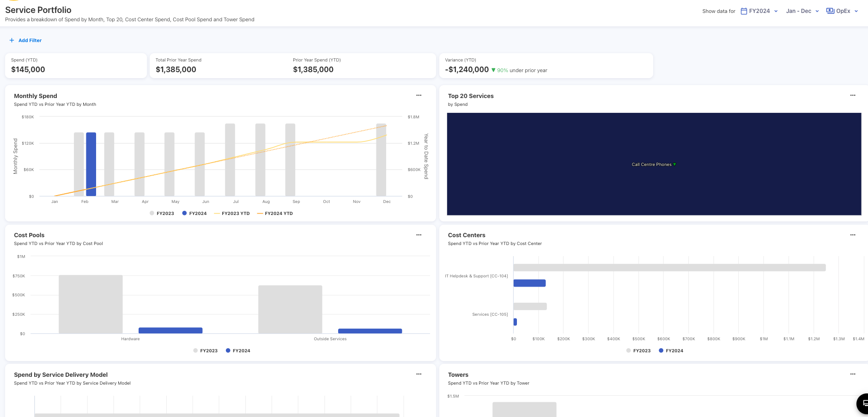This screenshot has width=868, height=417.
Task: Toggle FY2024 YTD line in Monthly Spend legend
Action: [275, 214]
